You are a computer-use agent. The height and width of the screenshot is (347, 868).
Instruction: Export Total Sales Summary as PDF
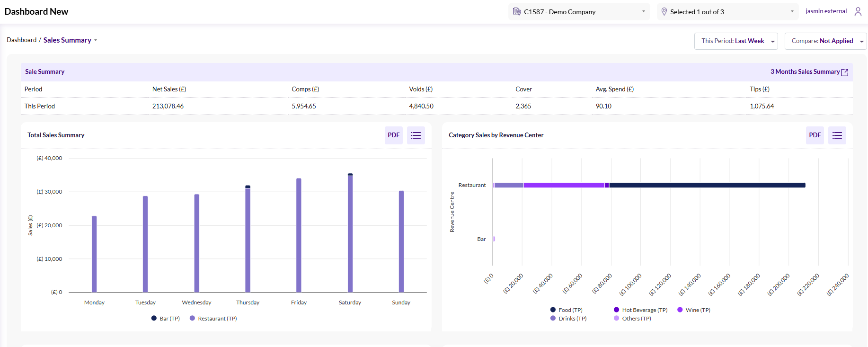tap(393, 135)
